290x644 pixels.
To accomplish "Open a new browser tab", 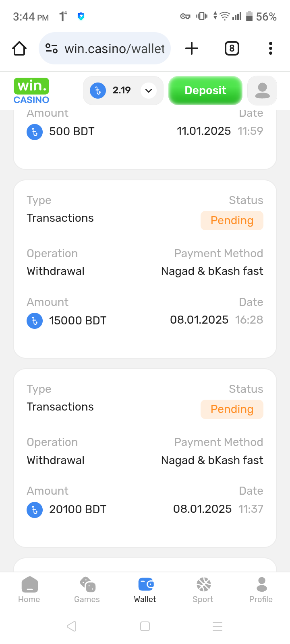I will pyautogui.click(x=192, y=49).
